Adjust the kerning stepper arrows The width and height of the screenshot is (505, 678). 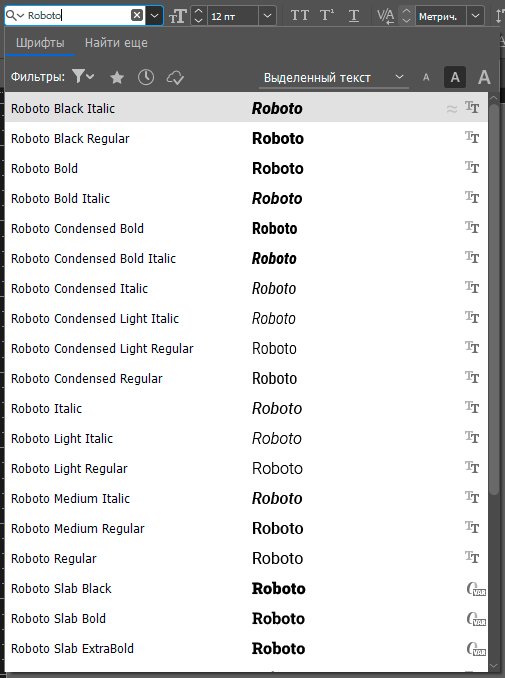tap(406, 16)
